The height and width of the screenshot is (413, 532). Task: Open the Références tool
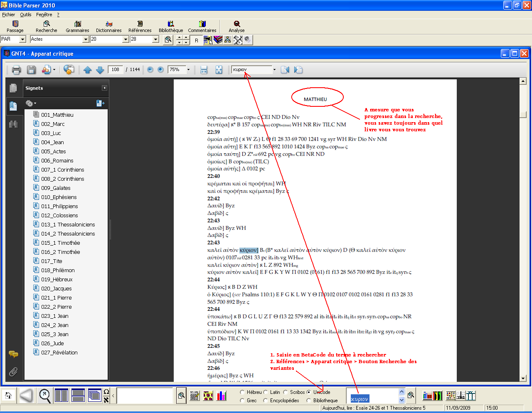click(x=140, y=27)
